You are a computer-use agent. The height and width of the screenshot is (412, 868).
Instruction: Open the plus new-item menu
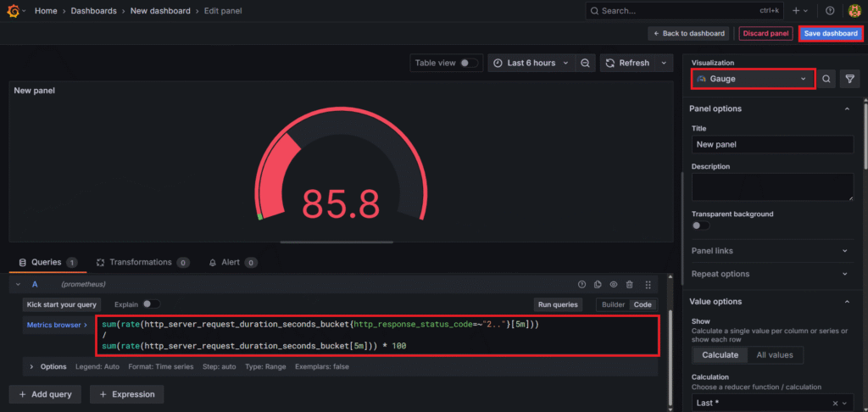[x=800, y=10]
